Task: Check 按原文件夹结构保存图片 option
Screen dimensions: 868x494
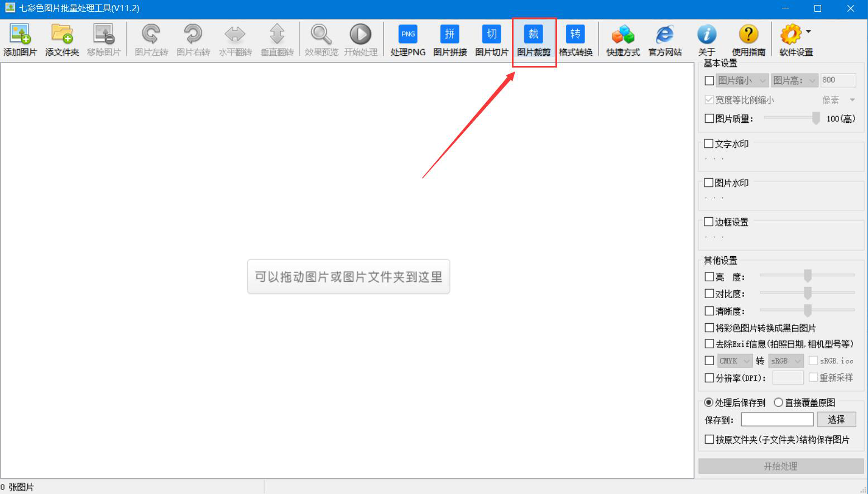Action: pos(709,439)
